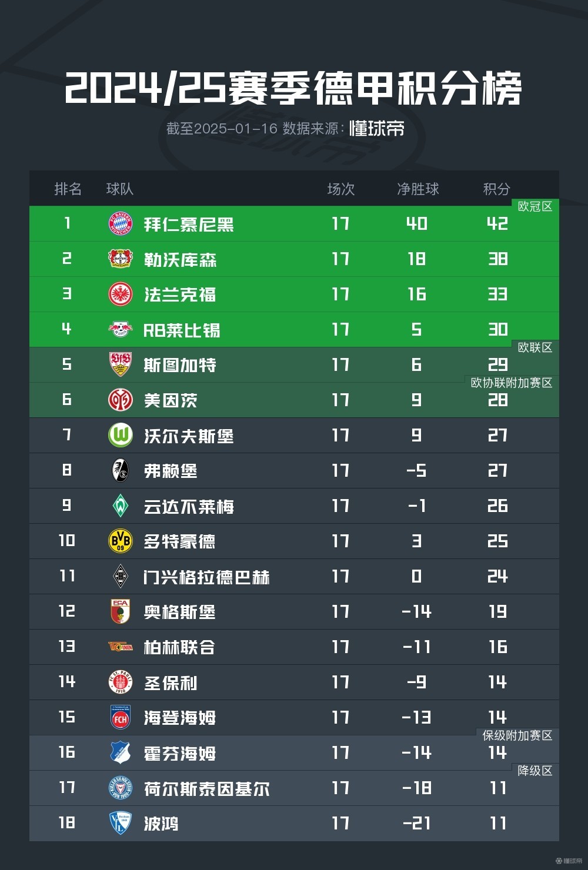Click the Eintracht Frankfurt eagle logo
Screen dimensions: 588x870
[121, 294]
